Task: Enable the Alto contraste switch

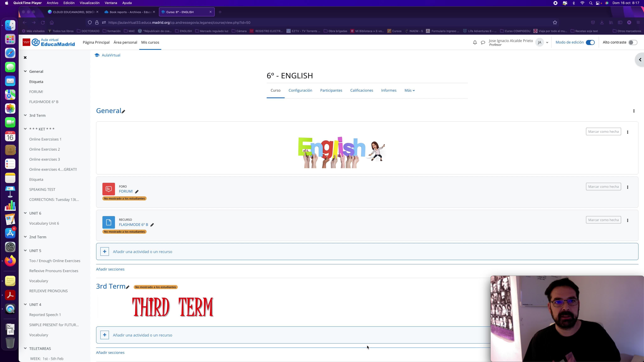Action: pos(633,42)
